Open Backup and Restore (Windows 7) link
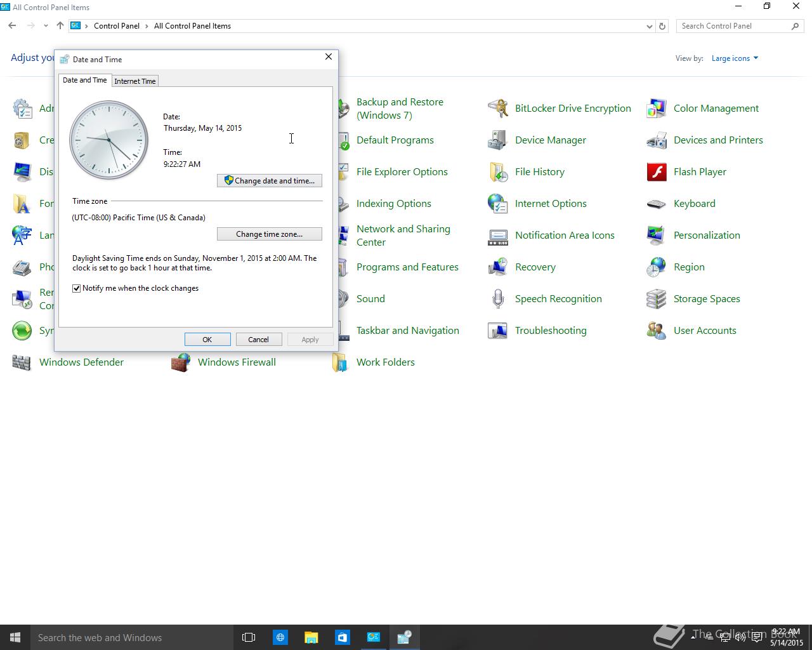 coord(400,109)
